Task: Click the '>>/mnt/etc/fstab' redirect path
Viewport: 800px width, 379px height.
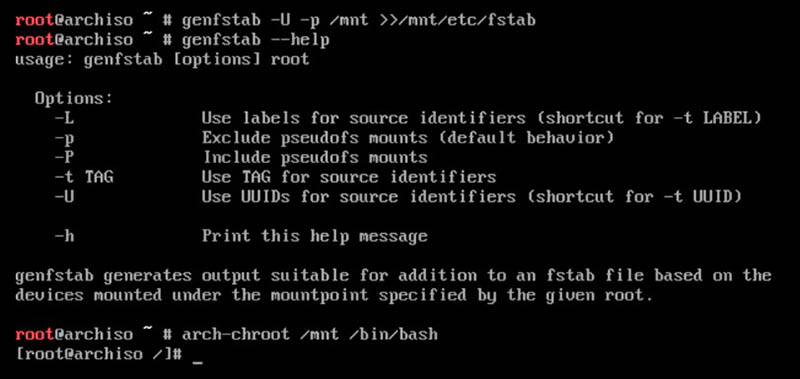Action: coord(458,20)
